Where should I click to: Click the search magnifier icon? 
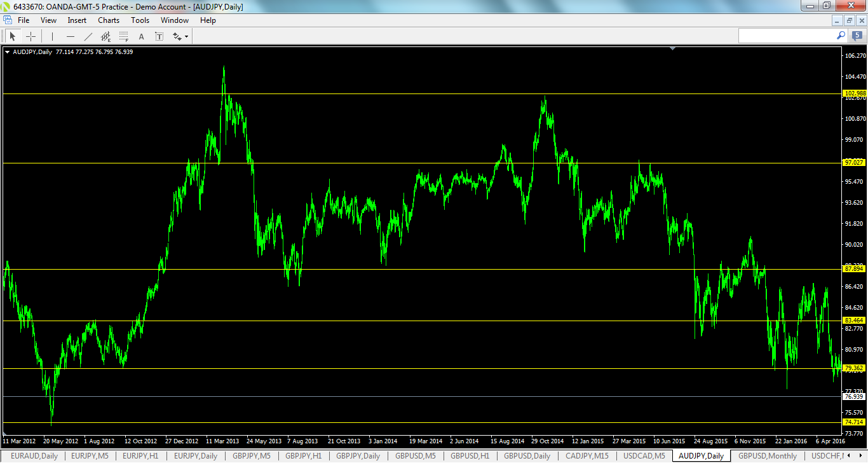coord(841,36)
